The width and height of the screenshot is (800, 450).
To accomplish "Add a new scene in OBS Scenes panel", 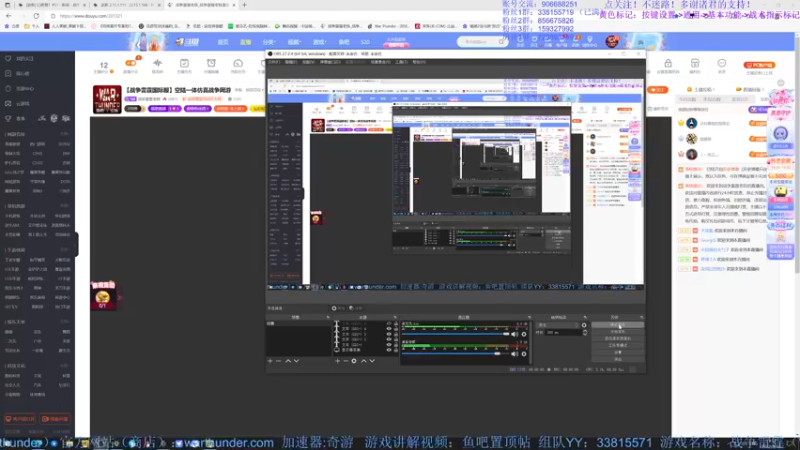I will pyautogui.click(x=270, y=361).
